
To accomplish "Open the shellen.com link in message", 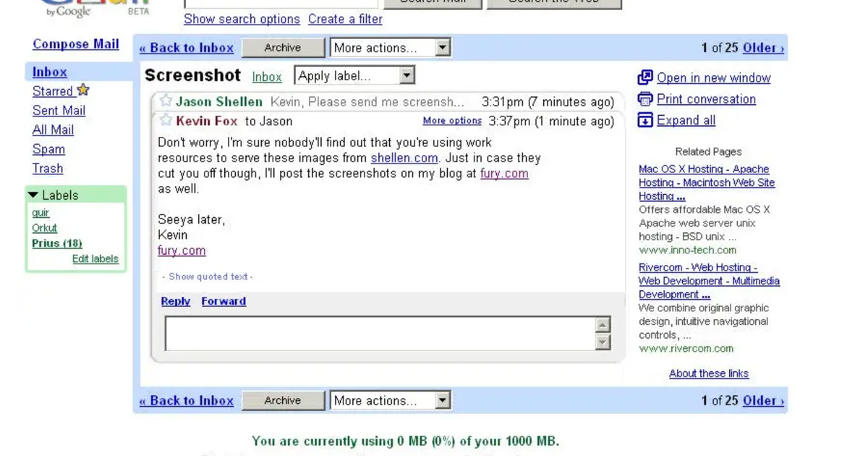I will click(404, 158).
